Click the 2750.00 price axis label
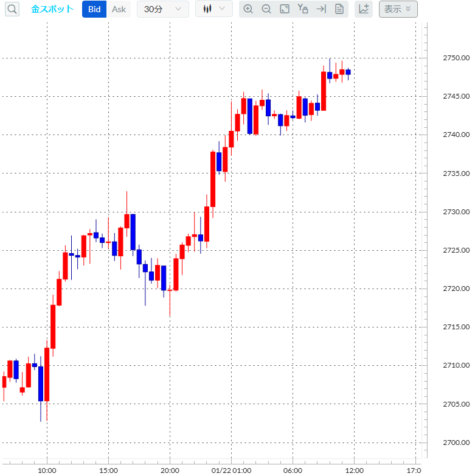Screen dimensions: 475x476 pos(456,58)
